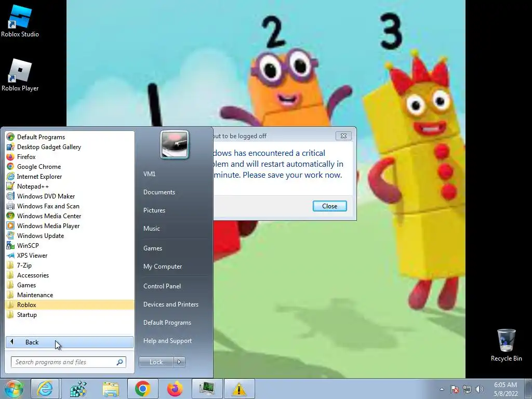Open the warning sign taskbar item
Screen dimensions: 532x399
(x=239, y=389)
